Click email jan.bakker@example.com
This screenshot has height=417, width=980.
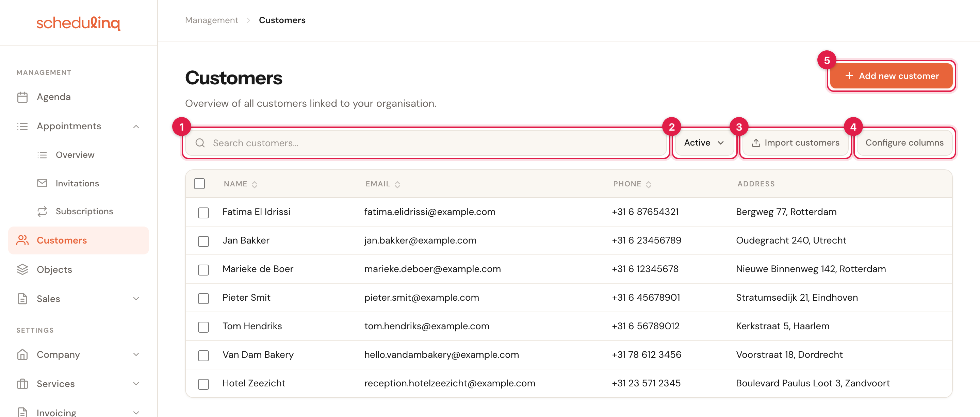click(420, 240)
